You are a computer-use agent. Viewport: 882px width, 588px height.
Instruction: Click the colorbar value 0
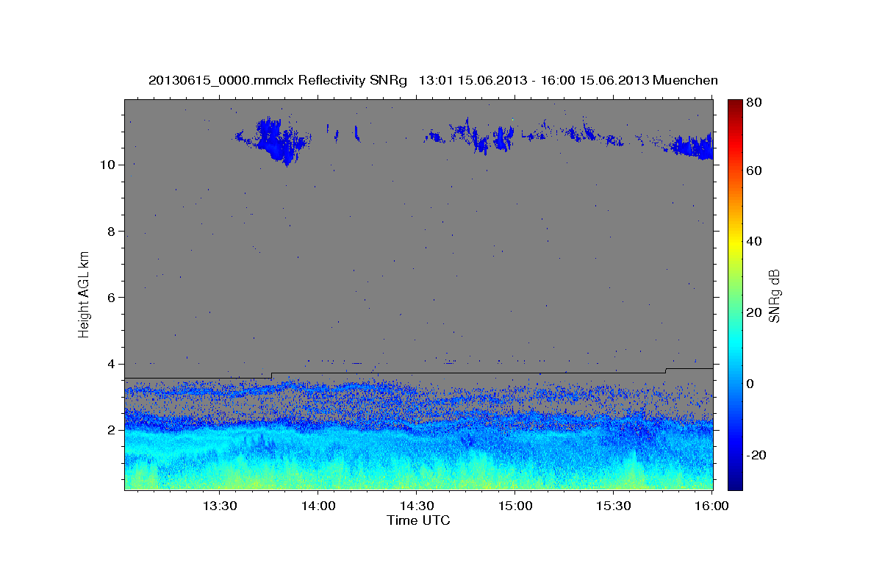751,384
